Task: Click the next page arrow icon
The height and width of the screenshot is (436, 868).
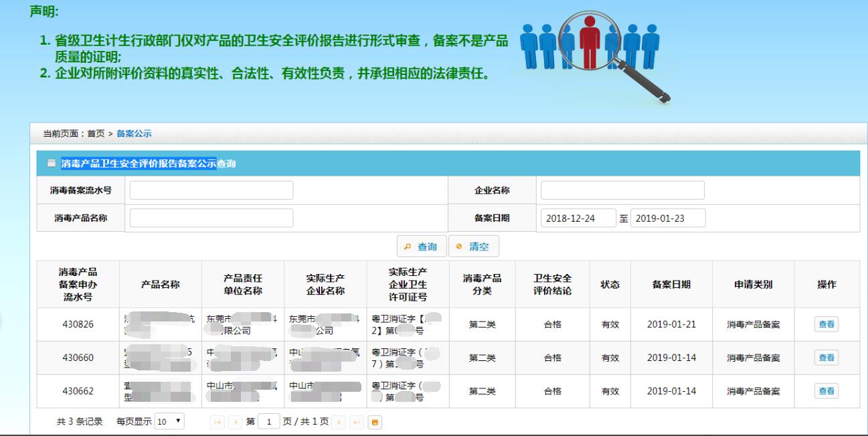Action: click(x=339, y=422)
